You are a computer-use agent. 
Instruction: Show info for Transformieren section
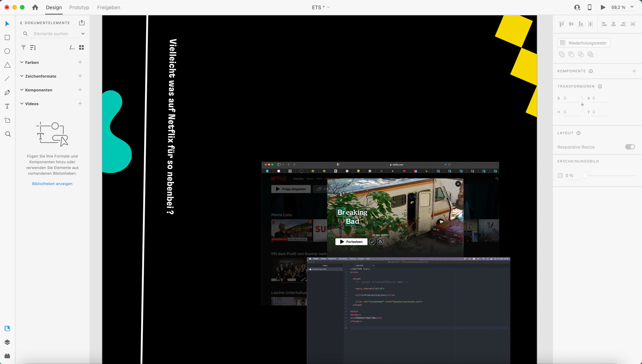point(600,87)
